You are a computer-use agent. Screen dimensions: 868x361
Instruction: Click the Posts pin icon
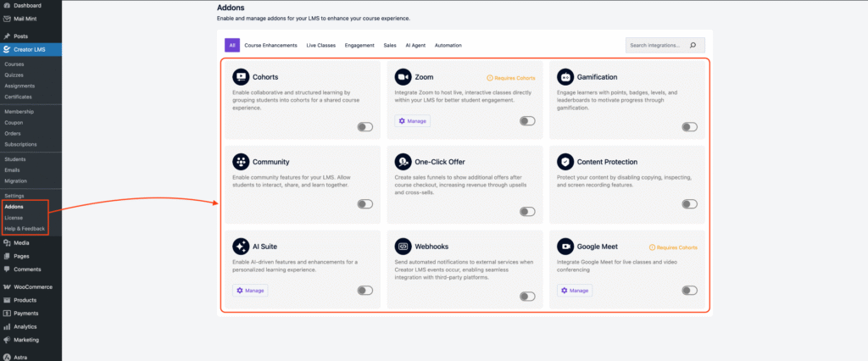tap(7, 36)
